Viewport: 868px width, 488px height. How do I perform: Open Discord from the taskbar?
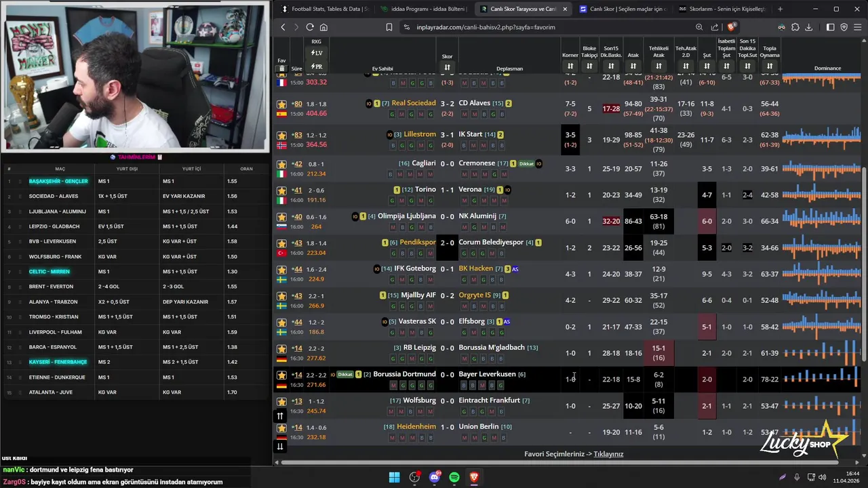[435, 477]
